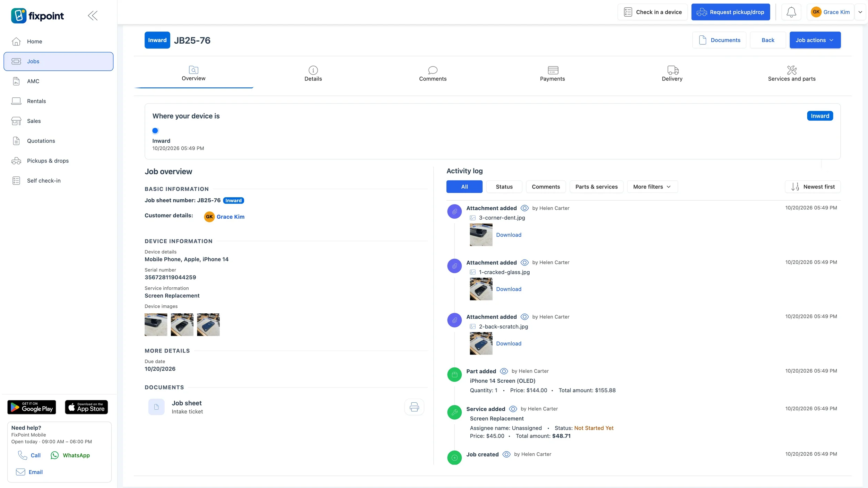Image resolution: width=868 pixels, height=488 pixels.
Task: Select Jobs in the sidebar
Action: tap(58, 61)
